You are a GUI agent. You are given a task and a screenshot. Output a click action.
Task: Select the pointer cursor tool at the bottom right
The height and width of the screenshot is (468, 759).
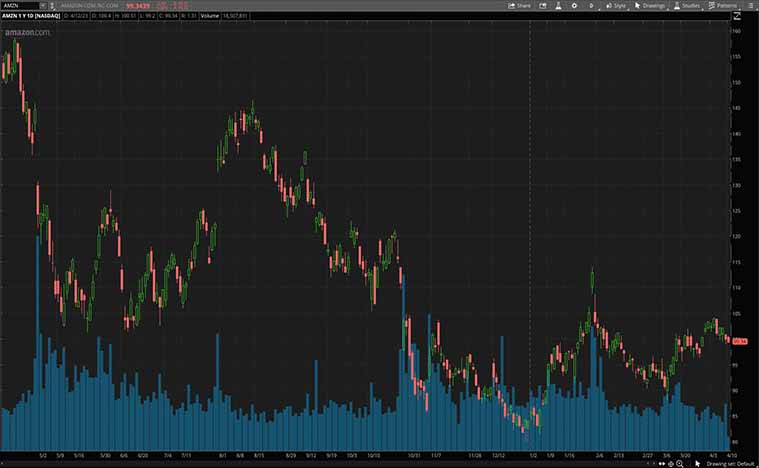pos(698,464)
